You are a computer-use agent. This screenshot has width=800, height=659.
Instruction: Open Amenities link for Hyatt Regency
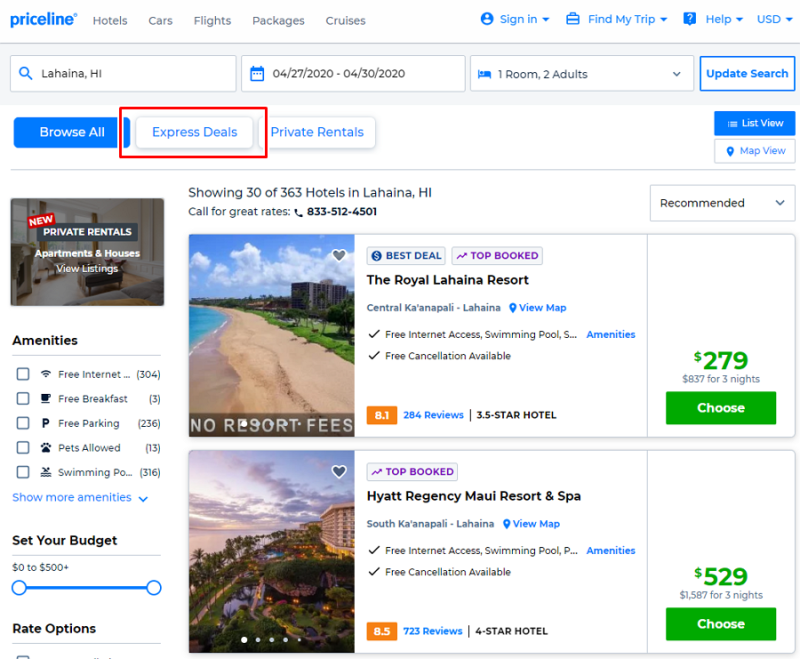pyautogui.click(x=611, y=551)
